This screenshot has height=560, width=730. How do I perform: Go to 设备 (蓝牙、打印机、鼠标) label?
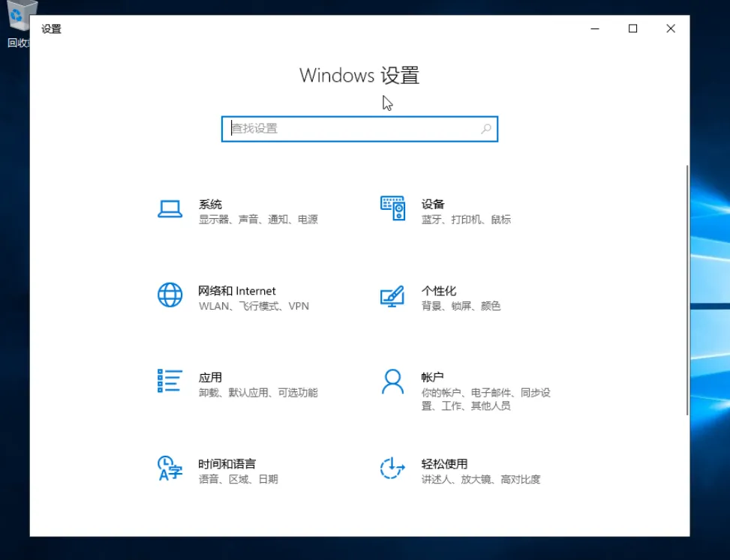[x=433, y=204]
